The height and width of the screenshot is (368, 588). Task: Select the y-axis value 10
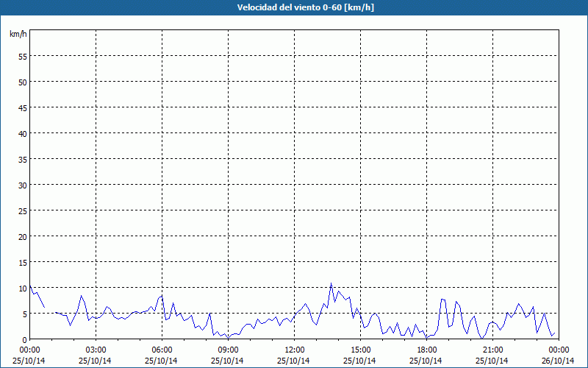pyautogui.click(x=23, y=289)
